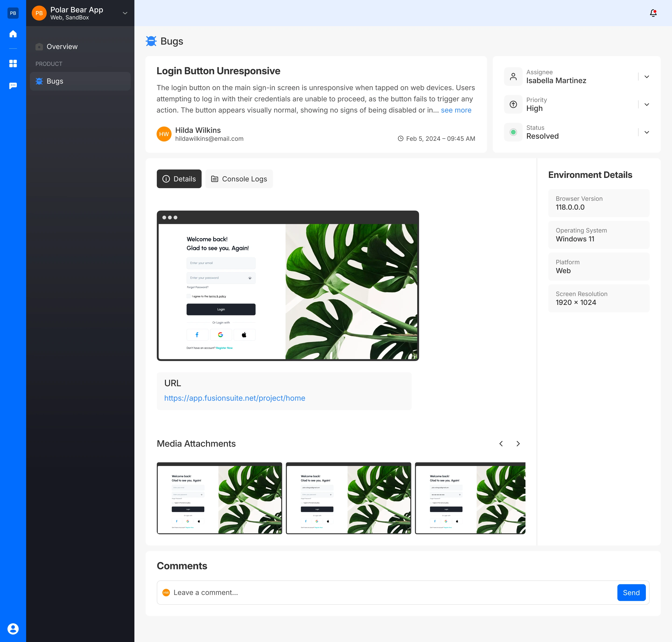Open the notifications bell

(x=653, y=13)
